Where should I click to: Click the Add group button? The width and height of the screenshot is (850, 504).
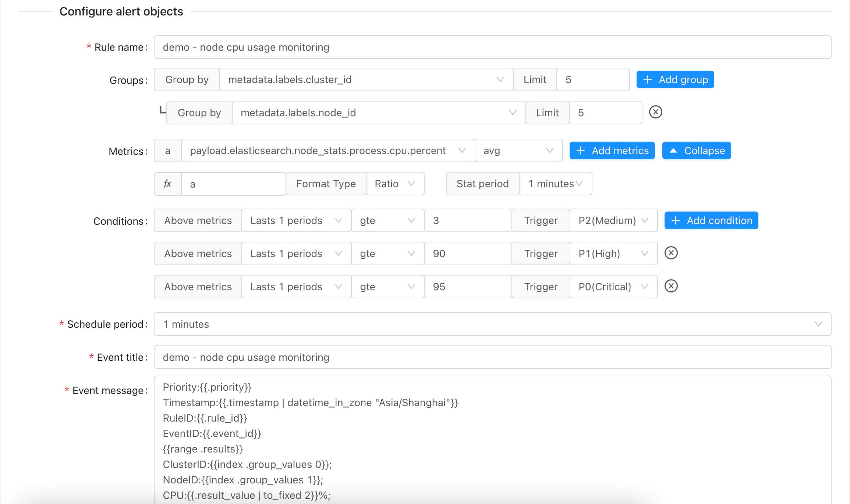pos(675,79)
